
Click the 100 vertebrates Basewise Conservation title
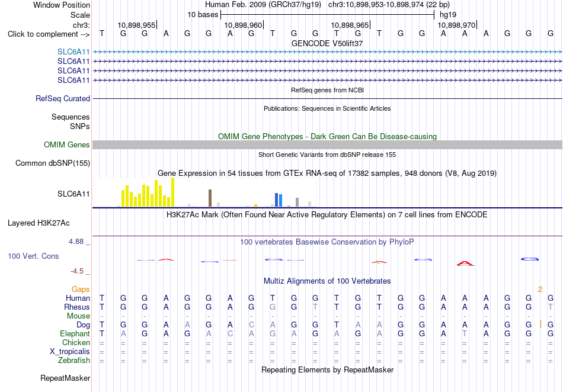[x=327, y=242]
